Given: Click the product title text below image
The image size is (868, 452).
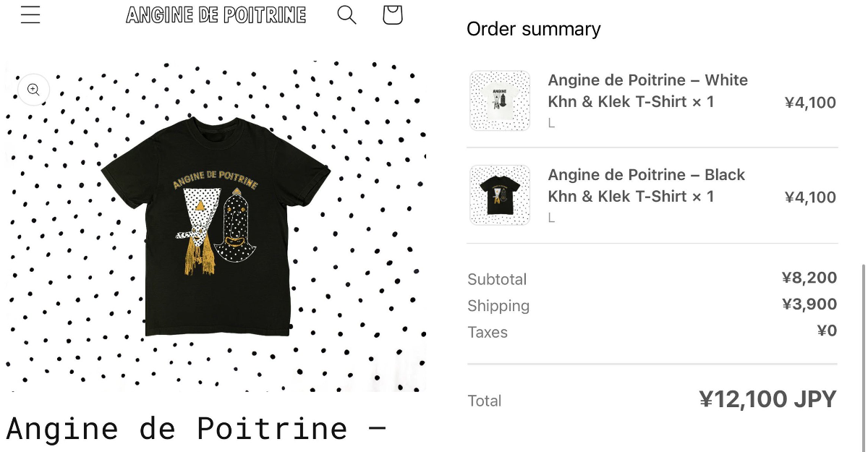Looking at the screenshot, I should coord(196,429).
